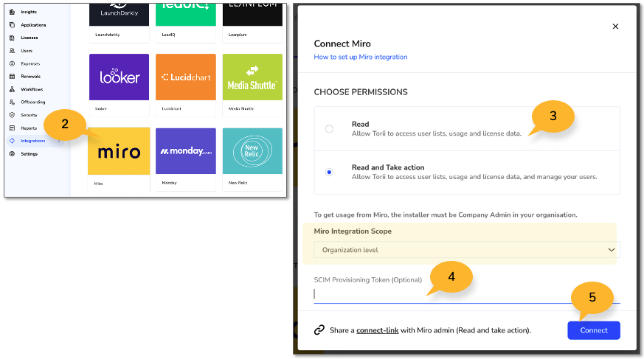Image resolution: width=644 pixels, height=359 pixels.
Task: Open Reports label in sidebar
Action: (29, 128)
